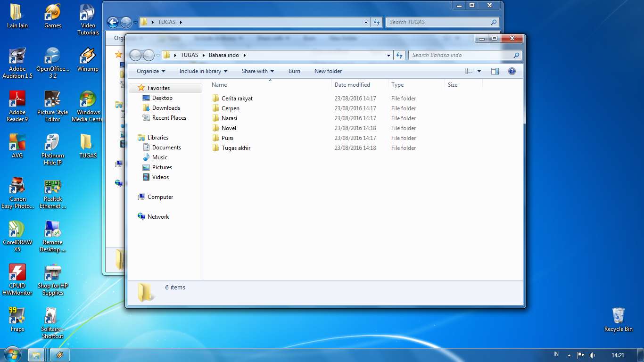Select the Narasi folder
This screenshot has height=362, width=644.
point(224,118)
